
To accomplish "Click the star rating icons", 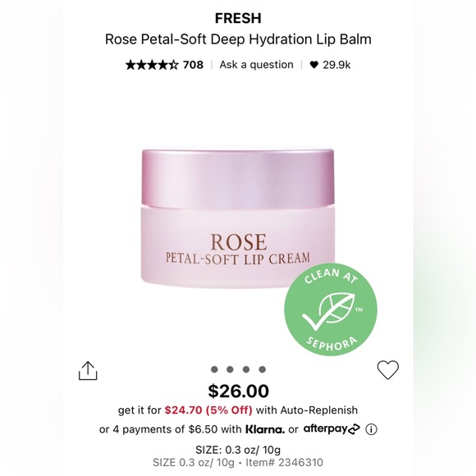I will [x=152, y=65].
